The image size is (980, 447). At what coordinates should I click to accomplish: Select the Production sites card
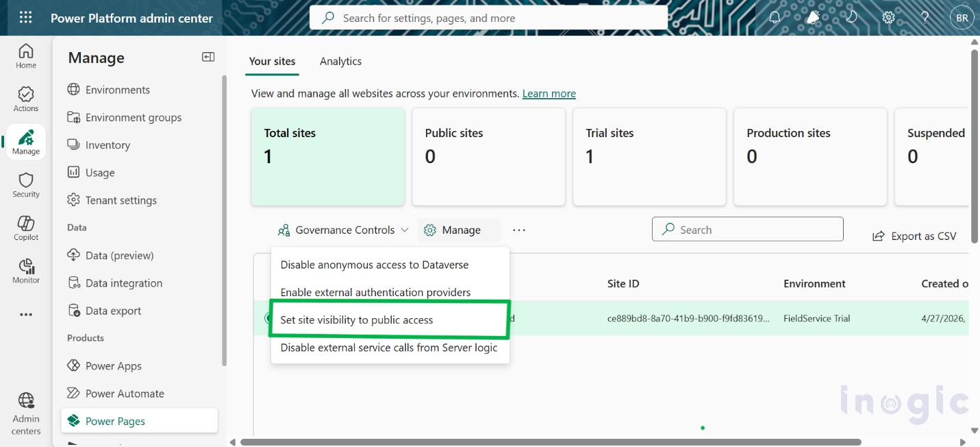click(810, 156)
